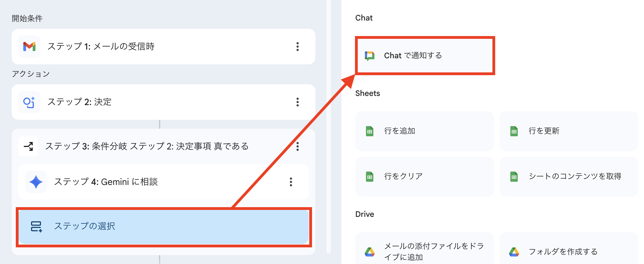Screen dimensions: 644x264
Task: Choose the 行をクリア Sheets action
Action: [x=425, y=177]
